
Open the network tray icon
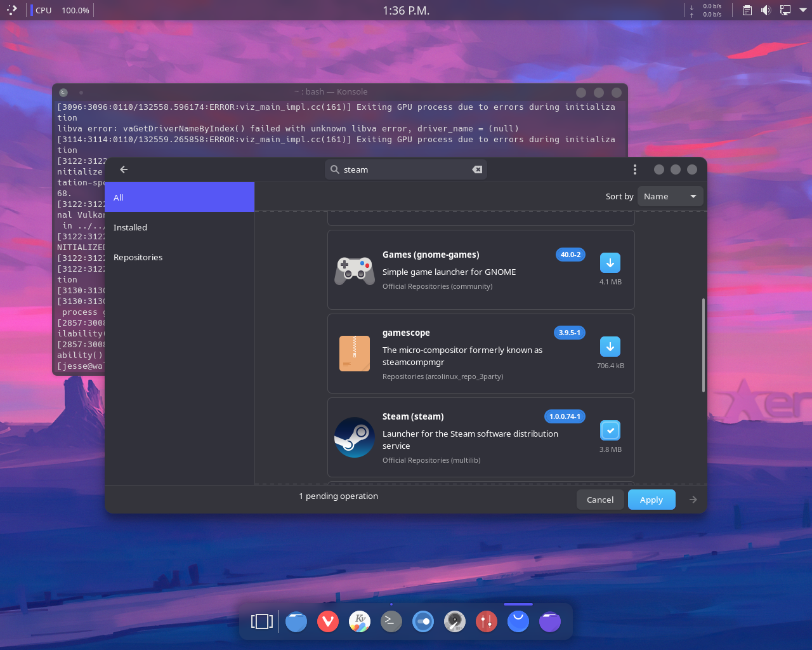(785, 10)
